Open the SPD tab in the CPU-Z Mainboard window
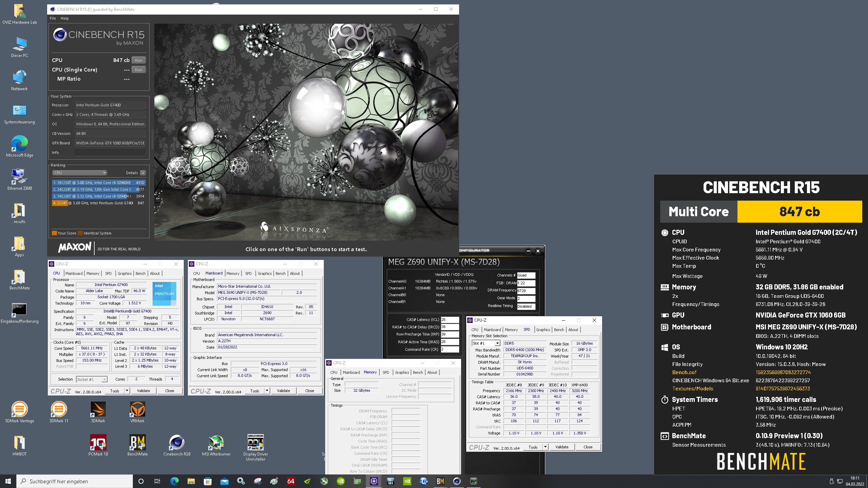This screenshot has height=488, width=868. tap(249, 273)
